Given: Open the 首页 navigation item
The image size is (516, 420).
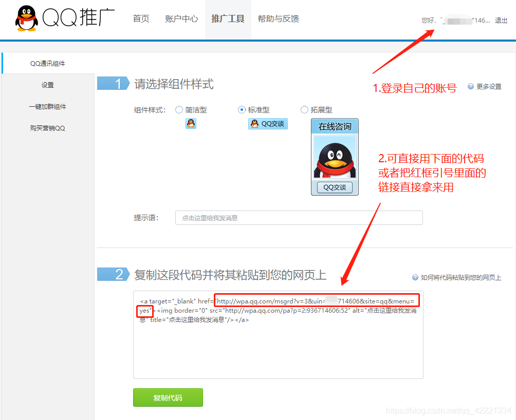Looking at the screenshot, I should point(141,18).
